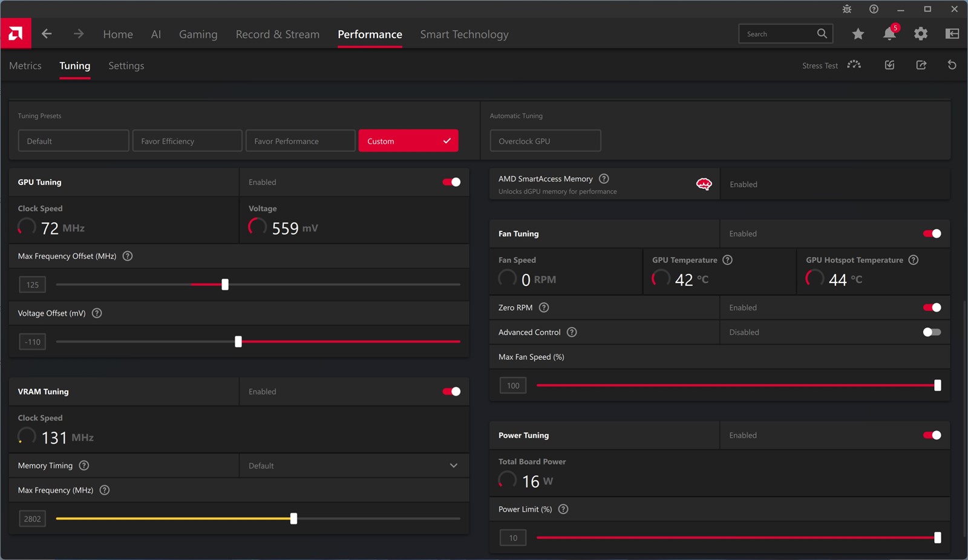The height and width of the screenshot is (560, 968).
Task: Click the bug report icon
Action: point(847,9)
